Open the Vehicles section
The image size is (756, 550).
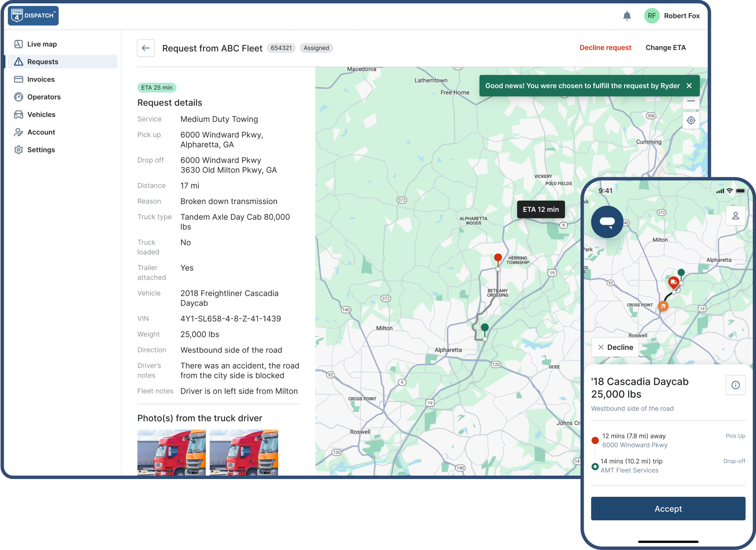tap(41, 115)
